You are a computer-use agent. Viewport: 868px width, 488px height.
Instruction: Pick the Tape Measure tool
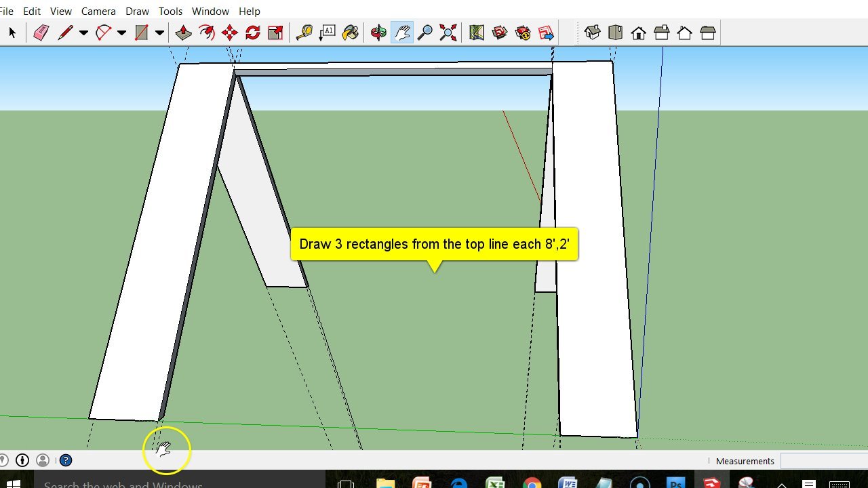tap(304, 33)
